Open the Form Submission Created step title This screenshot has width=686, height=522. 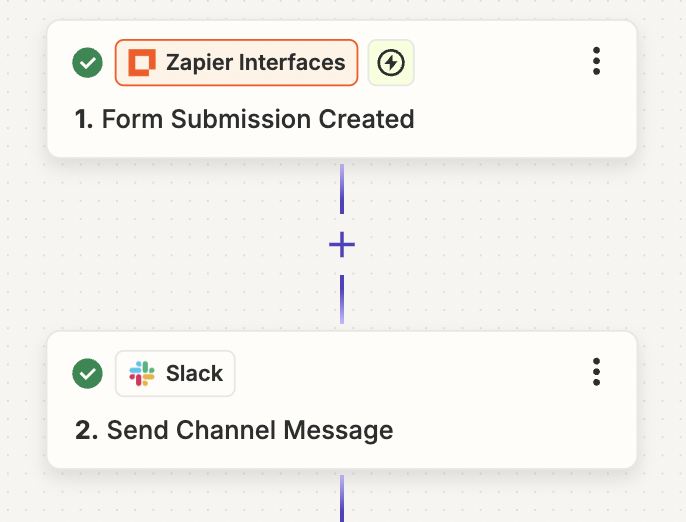coord(257,120)
